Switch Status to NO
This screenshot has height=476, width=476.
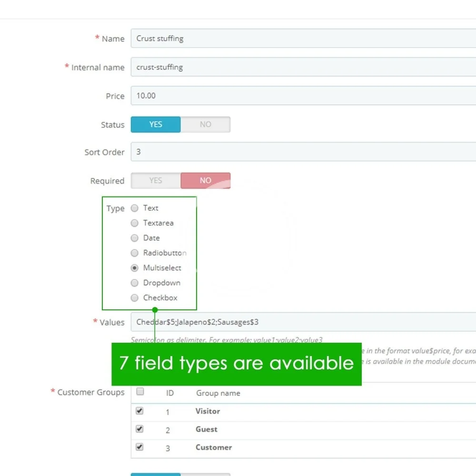205,125
